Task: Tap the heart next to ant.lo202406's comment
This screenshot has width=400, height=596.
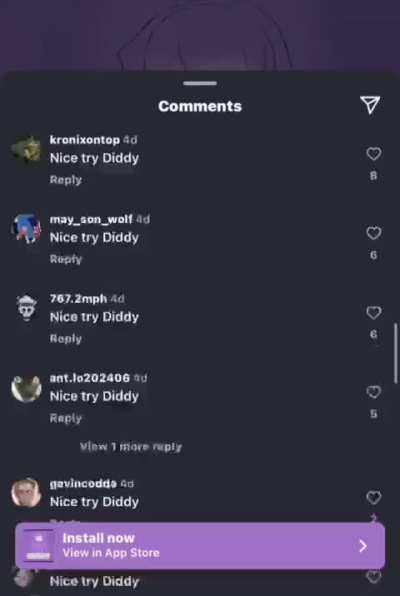Action: pos(373,392)
